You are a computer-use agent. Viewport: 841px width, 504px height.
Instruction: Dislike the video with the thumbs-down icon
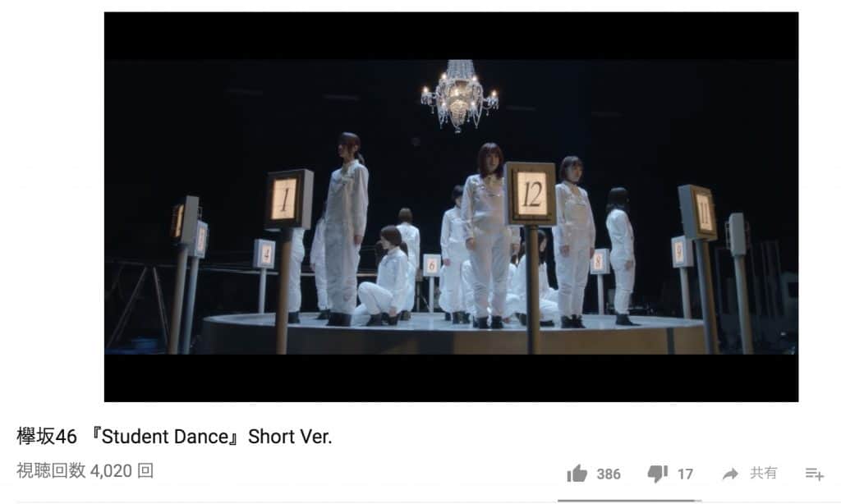coord(658,474)
